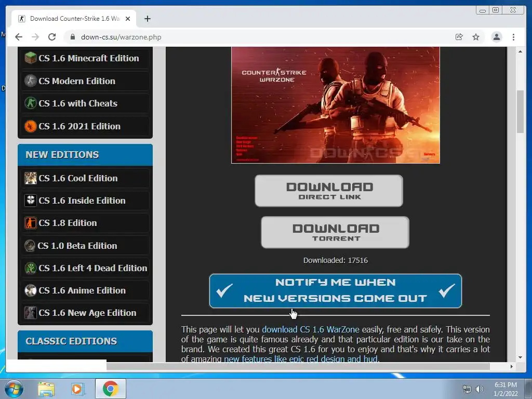This screenshot has height=399, width=532.
Task: Choose CS 1.6 Cool Edition
Action: pyautogui.click(x=78, y=178)
